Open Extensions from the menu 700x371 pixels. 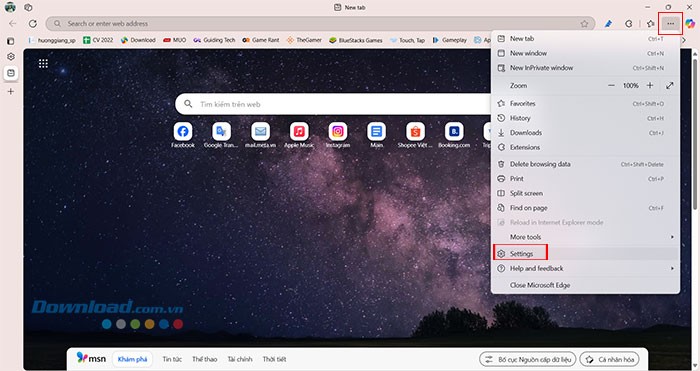point(586,147)
